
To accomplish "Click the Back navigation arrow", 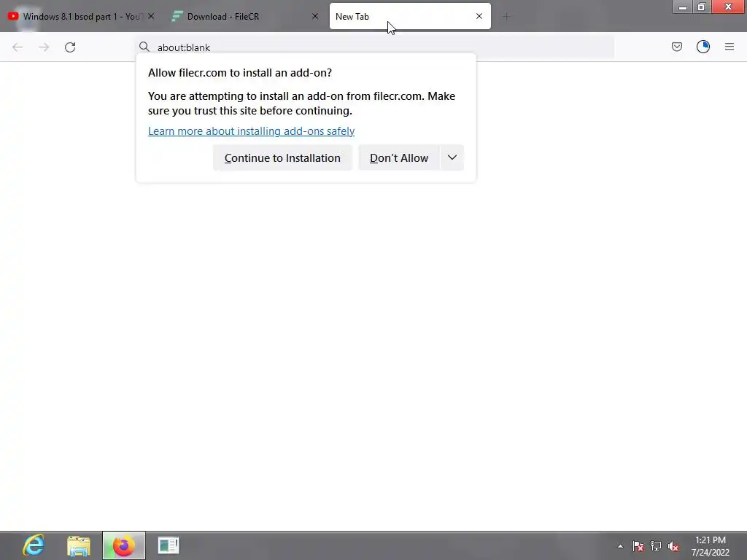I will (18, 47).
